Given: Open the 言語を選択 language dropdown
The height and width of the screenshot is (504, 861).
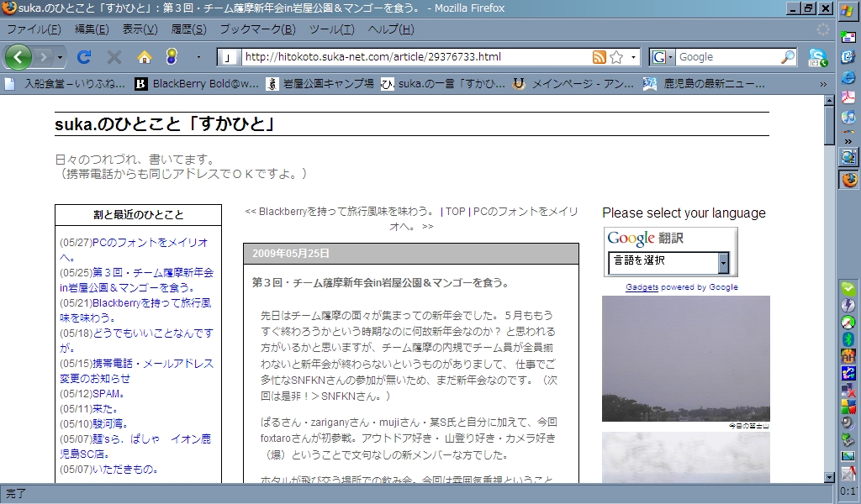Looking at the screenshot, I should (668, 261).
